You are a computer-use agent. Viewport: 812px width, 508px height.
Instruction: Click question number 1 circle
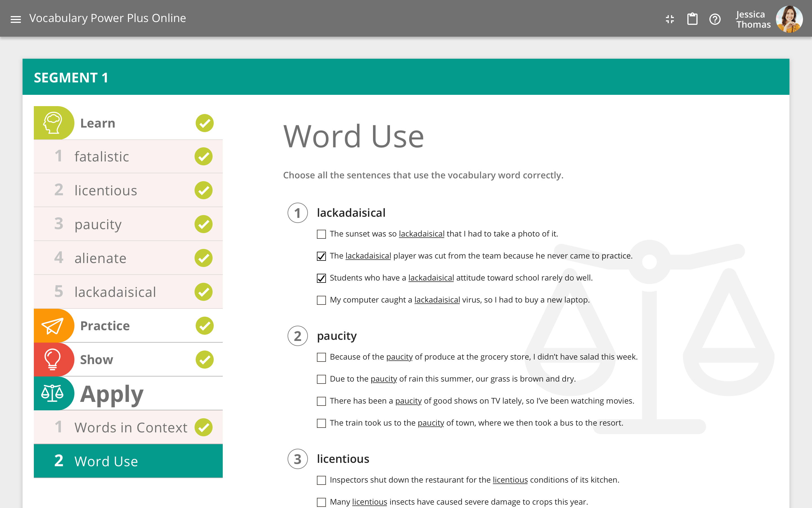tap(298, 213)
